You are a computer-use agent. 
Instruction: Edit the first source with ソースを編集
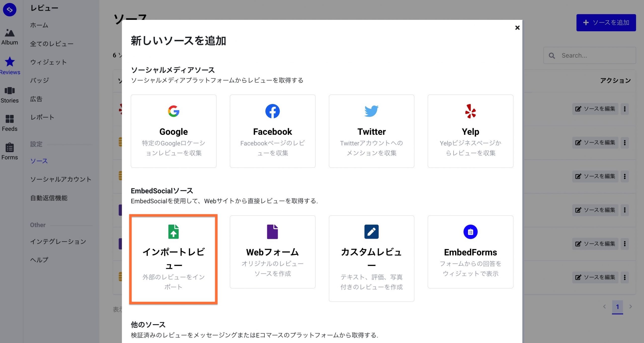click(x=595, y=109)
